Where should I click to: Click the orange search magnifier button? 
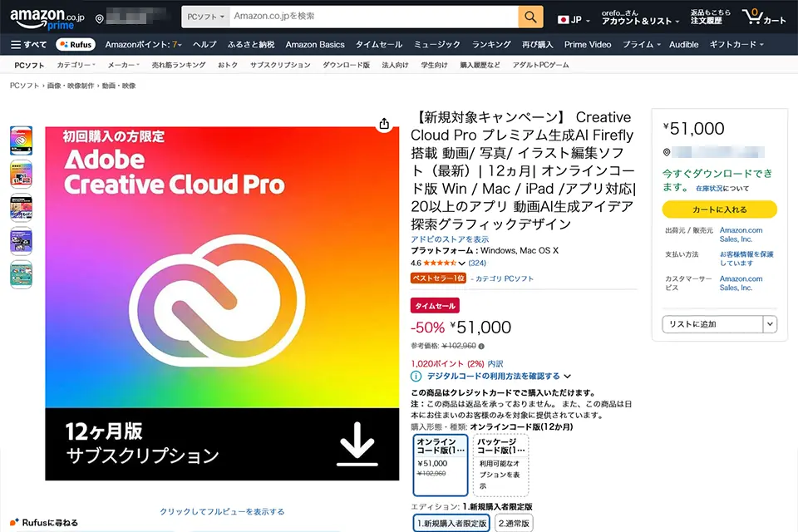coord(530,17)
